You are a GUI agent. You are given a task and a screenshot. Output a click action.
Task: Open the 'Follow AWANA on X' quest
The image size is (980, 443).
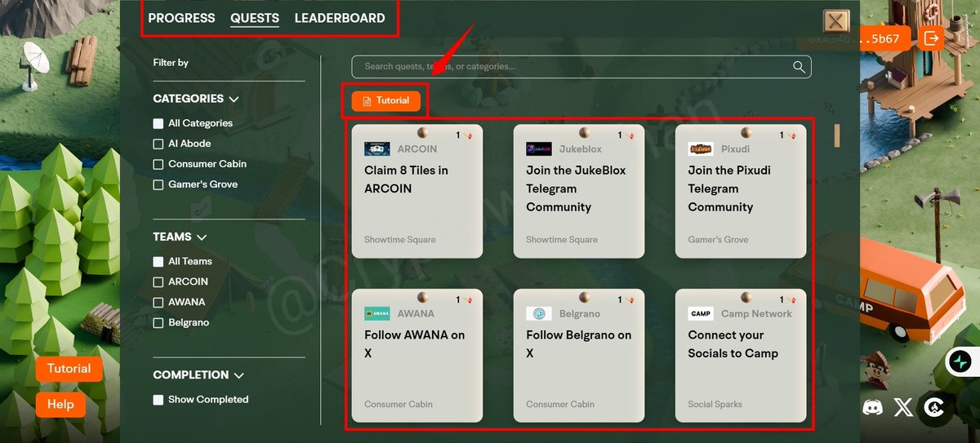(x=416, y=356)
